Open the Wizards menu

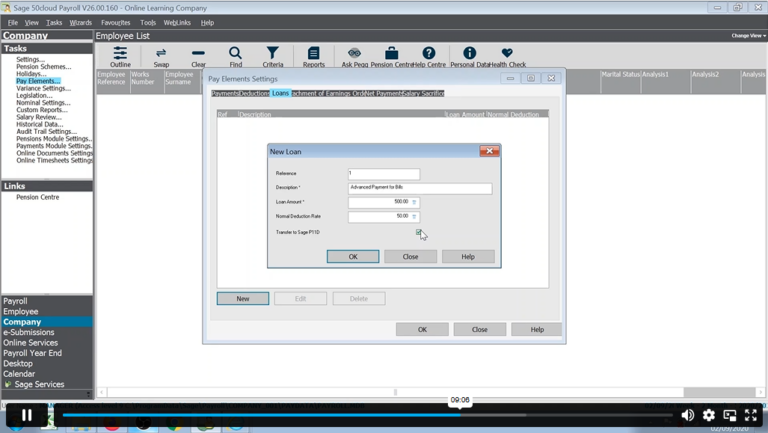[80, 22]
